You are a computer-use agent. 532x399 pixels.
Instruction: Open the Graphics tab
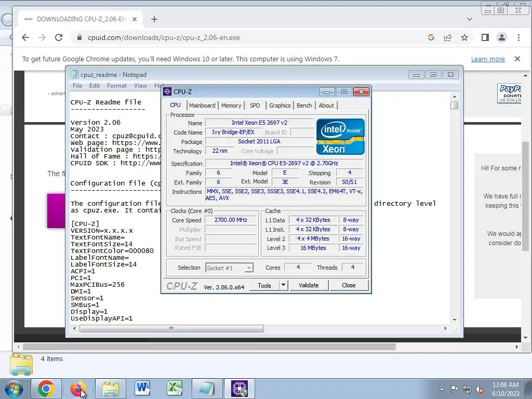pyautogui.click(x=280, y=105)
